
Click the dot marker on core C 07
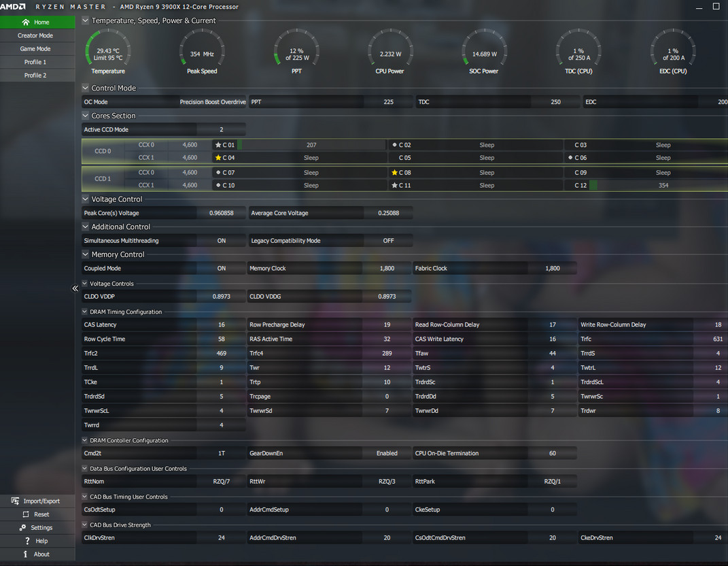pyautogui.click(x=218, y=172)
